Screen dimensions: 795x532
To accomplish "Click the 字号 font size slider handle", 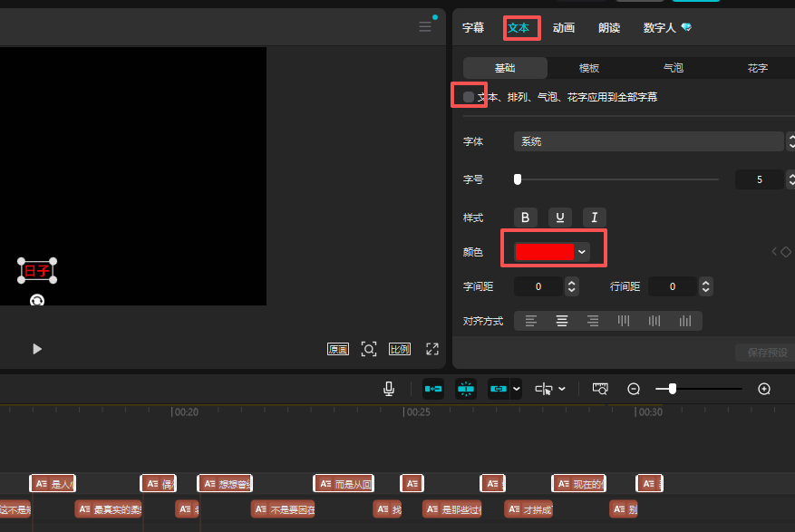I will pos(518,179).
